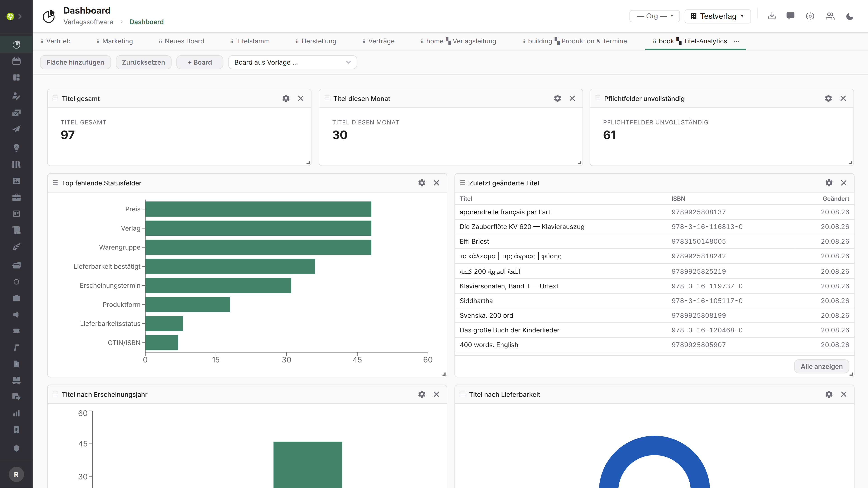Click the + Board button

(x=199, y=62)
